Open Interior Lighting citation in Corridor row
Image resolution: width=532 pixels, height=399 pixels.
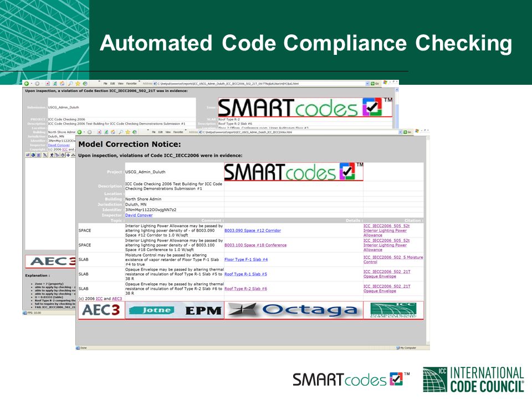(386, 231)
